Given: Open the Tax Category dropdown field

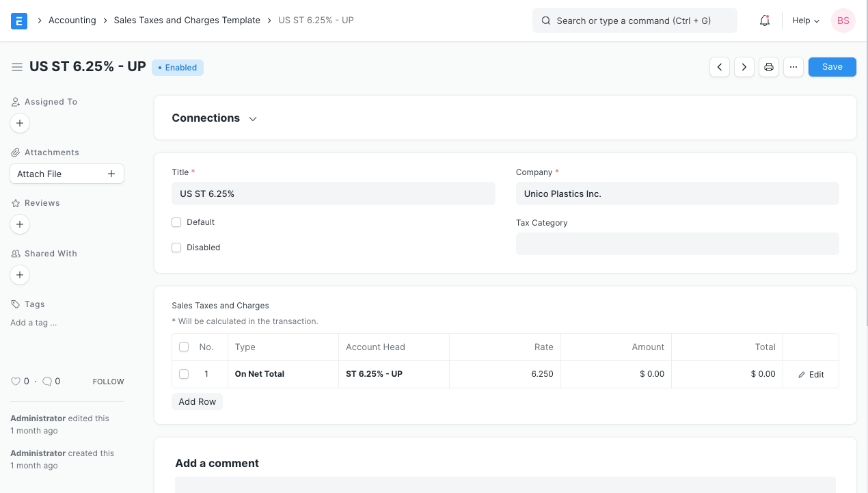Looking at the screenshot, I should [677, 243].
